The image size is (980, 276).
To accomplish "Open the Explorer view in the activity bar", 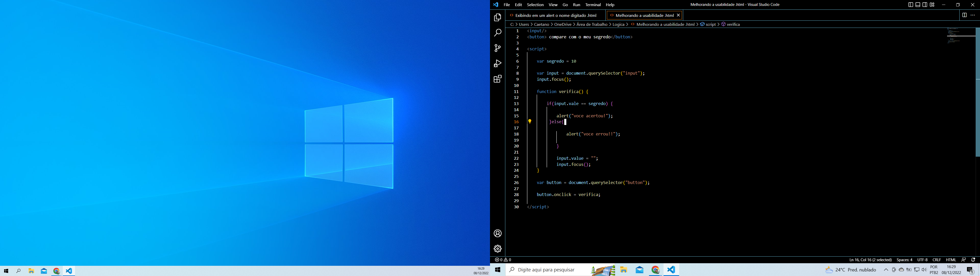I will click(x=497, y=18).
